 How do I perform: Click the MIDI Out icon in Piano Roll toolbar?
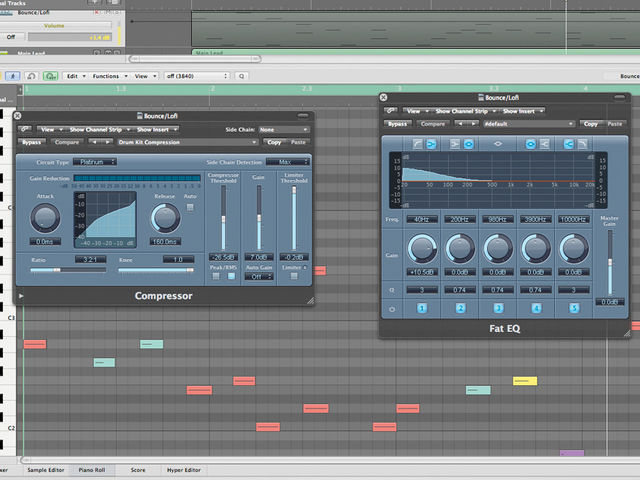point(51,76)
